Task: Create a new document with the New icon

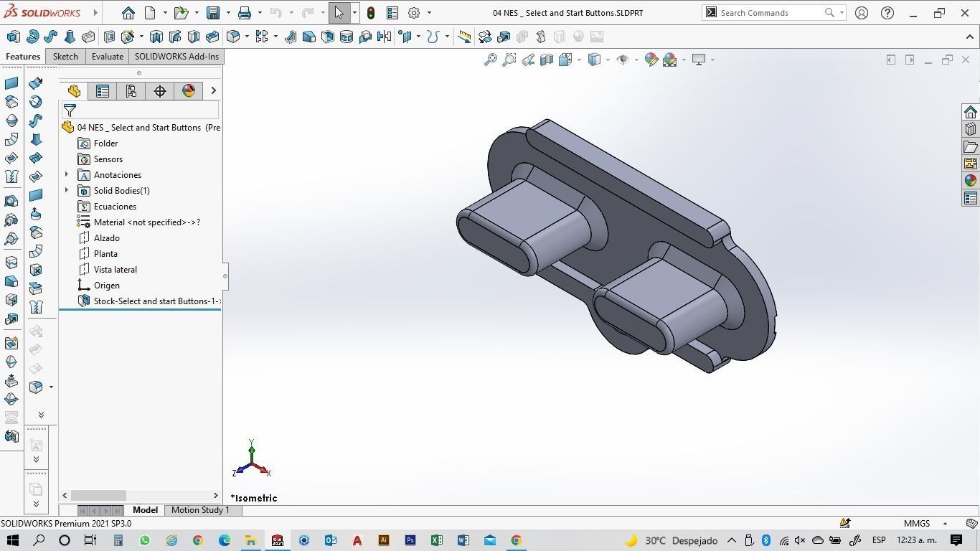Action: click(x=150, y=13)
